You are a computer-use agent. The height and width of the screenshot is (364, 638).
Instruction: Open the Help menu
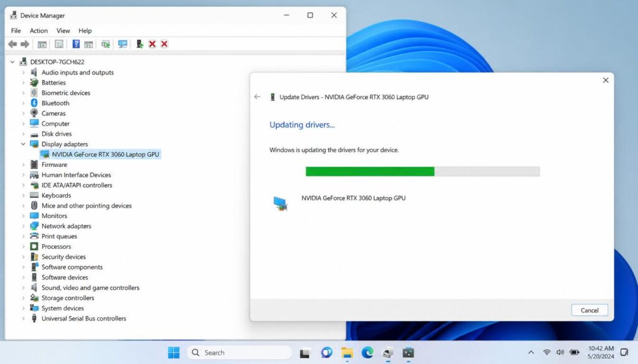(85, 30)
